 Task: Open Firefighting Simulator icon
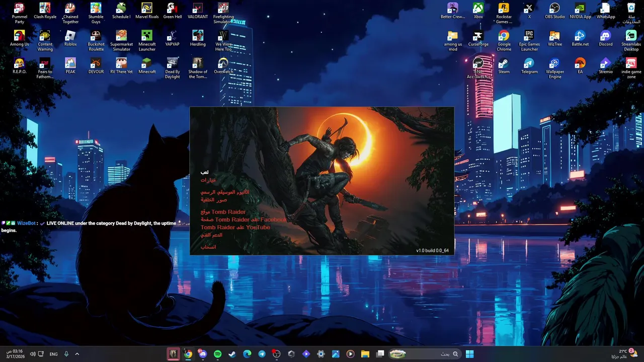tap(223, 13)
